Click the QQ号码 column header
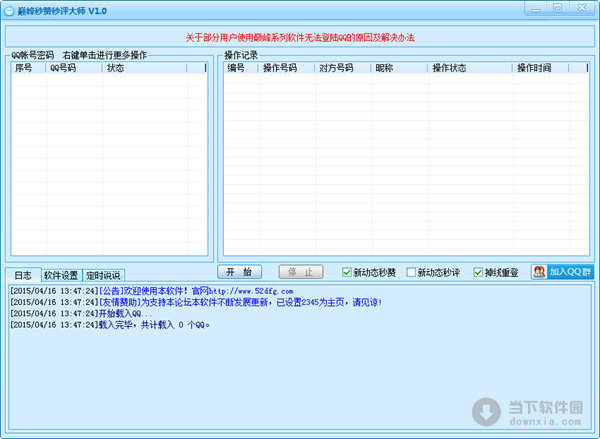 point(74,68)
